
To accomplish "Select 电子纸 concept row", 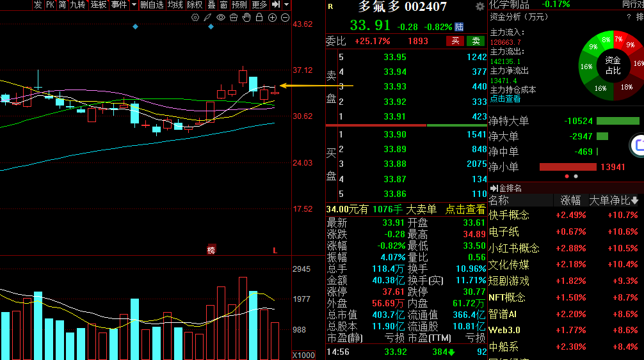I will 565,231.
